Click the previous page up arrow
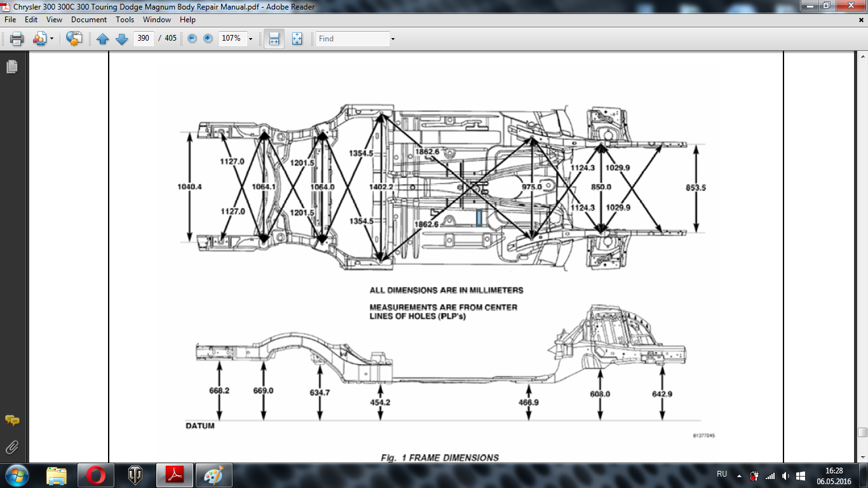The width and height of the screenshot is (868, 488). (103, 39)
